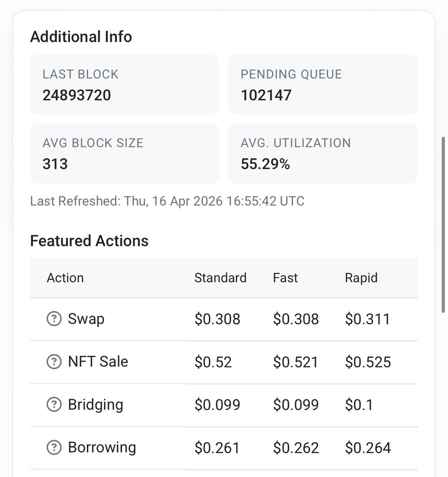Click the question mark icon next to NFT Sale
448x477 pixels.
pos(54,362)
